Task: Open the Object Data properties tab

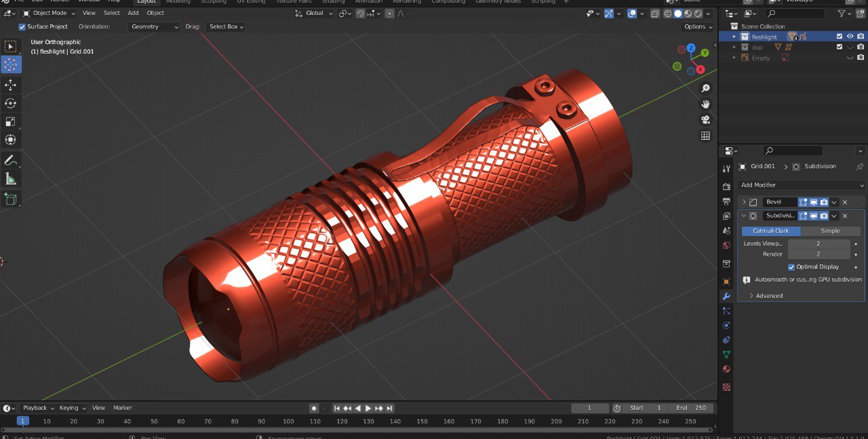Action: coord(726,355)
